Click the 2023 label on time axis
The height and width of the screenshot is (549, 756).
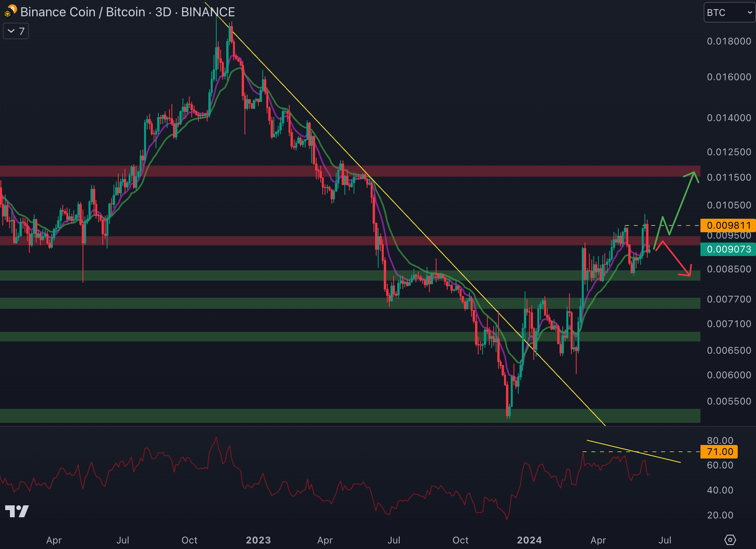(258, 540)
